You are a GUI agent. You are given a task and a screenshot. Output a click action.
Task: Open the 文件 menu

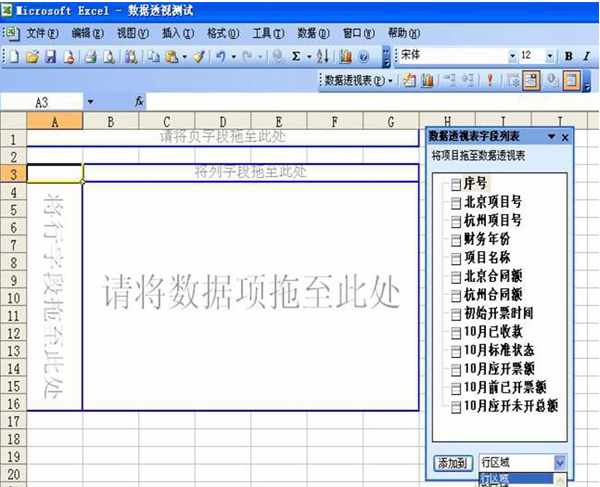coord(42,34)
